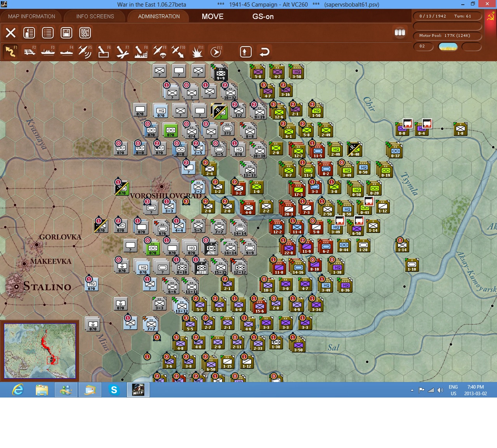This screenshot has width=497, height=448.
Task: Open the MAP INFORMATION tab
Action: [31, 16]
